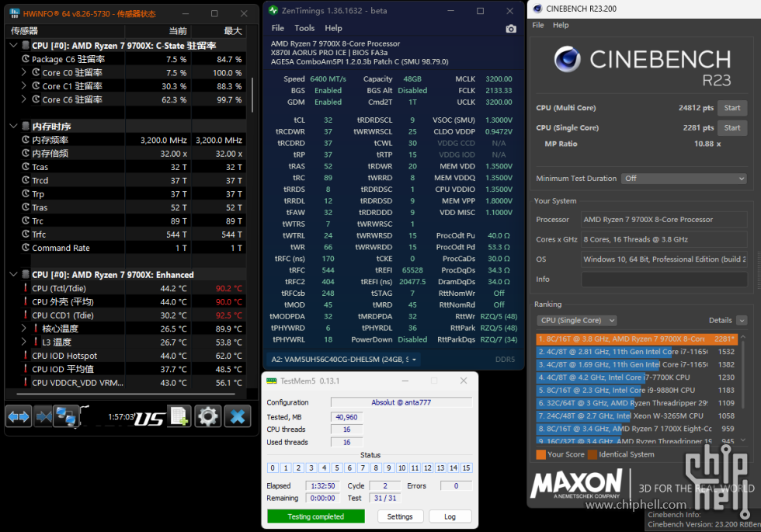
Task: Collapse the 内存时序 sensor group
Action: (x=13, y=126)
